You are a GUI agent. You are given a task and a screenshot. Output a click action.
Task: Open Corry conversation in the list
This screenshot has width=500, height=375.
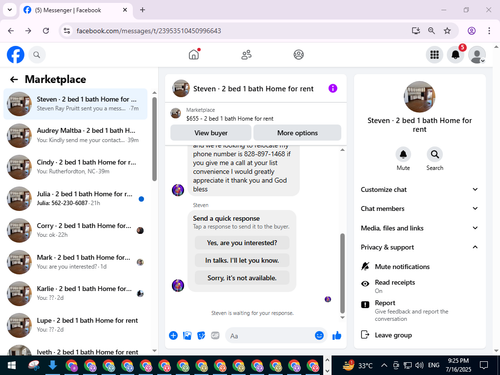click(75, 230)
